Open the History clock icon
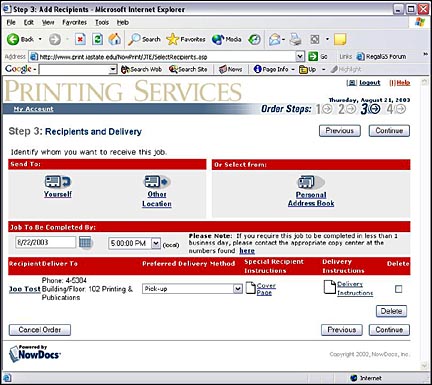This screenshot has width=432, height=385. point(254,39)
